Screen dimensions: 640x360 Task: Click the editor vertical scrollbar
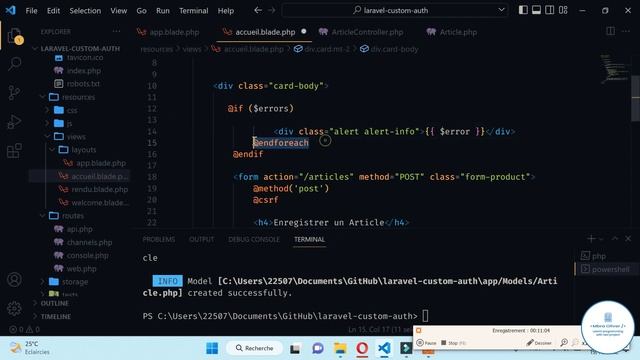636,98
